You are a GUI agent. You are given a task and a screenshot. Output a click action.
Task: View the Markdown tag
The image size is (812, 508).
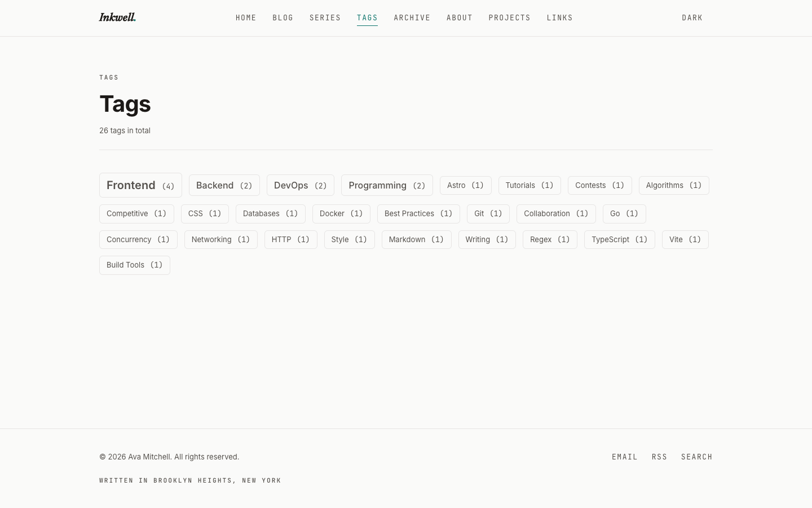(417, 239)
